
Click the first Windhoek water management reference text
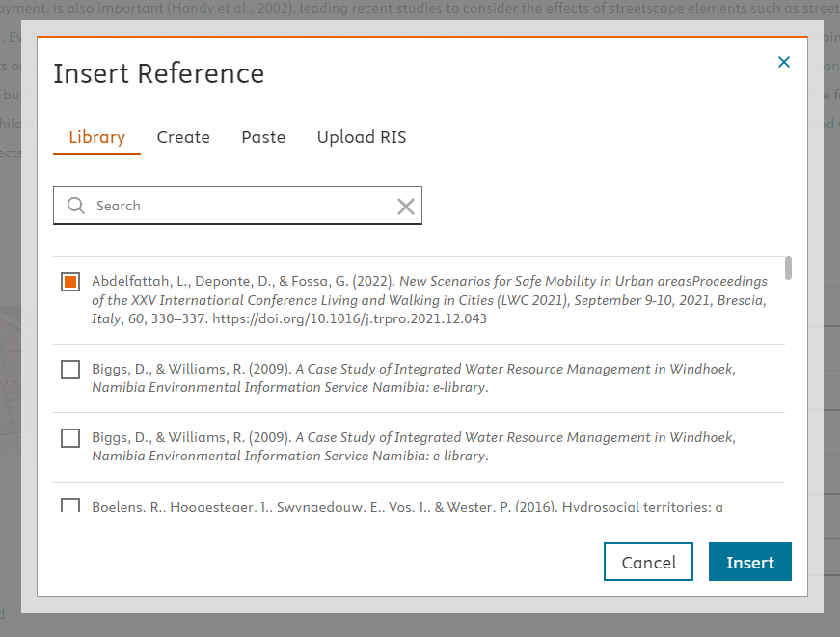pos(405,376)
